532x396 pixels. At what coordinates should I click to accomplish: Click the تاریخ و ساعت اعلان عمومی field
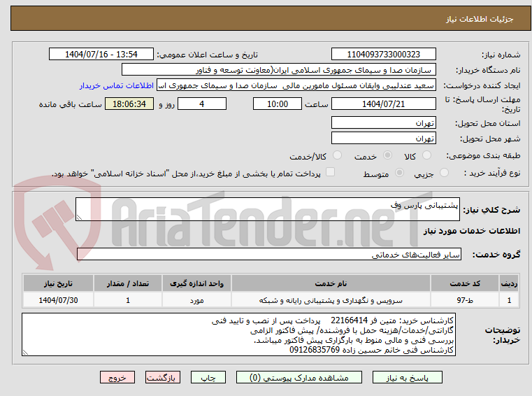101,55
